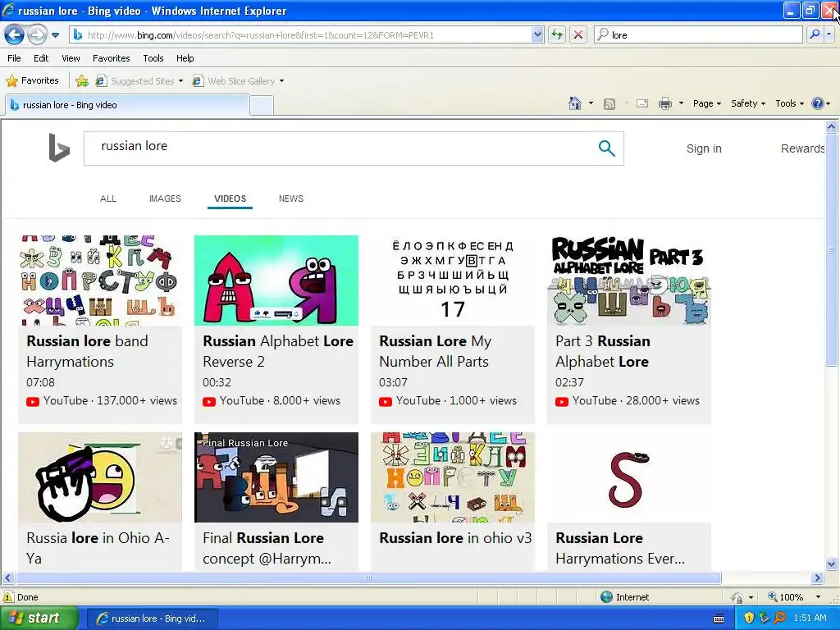
Task: Click the Print icon in command bar
Action: pos(664,103)
